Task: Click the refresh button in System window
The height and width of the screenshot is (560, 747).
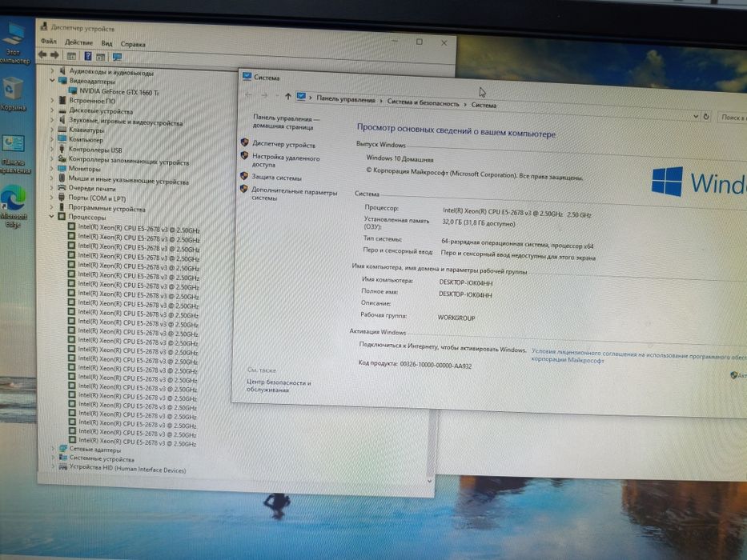Action: 706,117
